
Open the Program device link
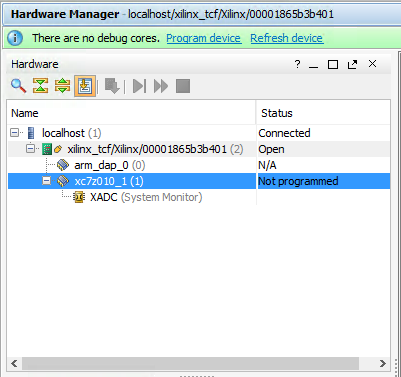[x=204, y=38]
